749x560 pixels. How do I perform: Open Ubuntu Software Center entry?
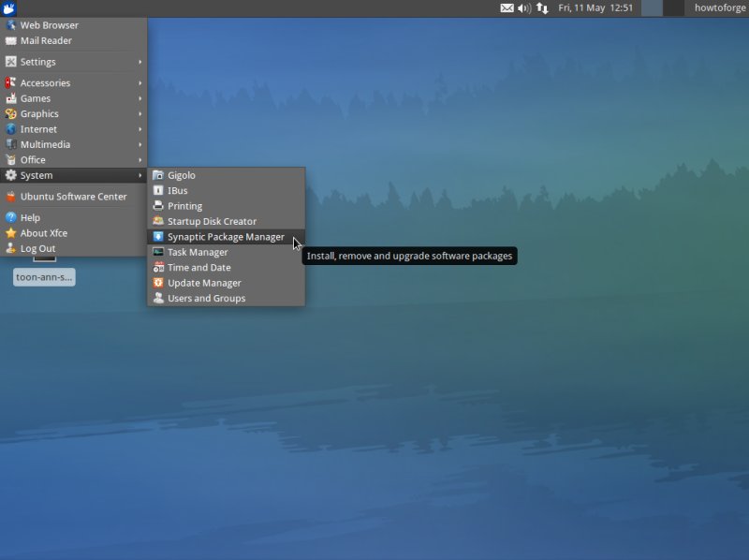pos(74,197)
